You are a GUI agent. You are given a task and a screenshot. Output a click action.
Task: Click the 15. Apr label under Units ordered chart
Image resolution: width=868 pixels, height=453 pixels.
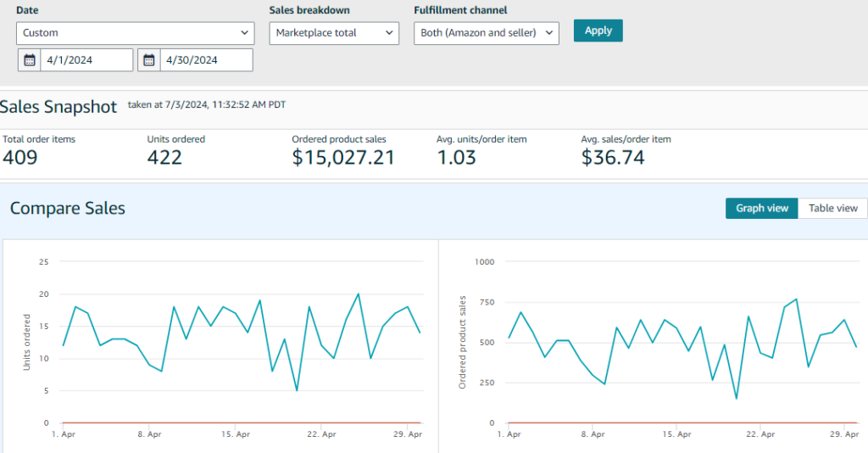click(x=235, y=433)
